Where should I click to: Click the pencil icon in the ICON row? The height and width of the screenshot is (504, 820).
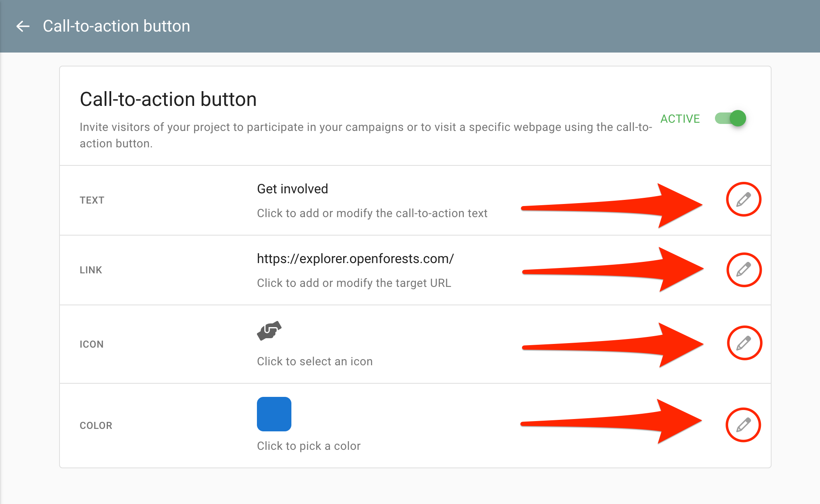point(744,343)
